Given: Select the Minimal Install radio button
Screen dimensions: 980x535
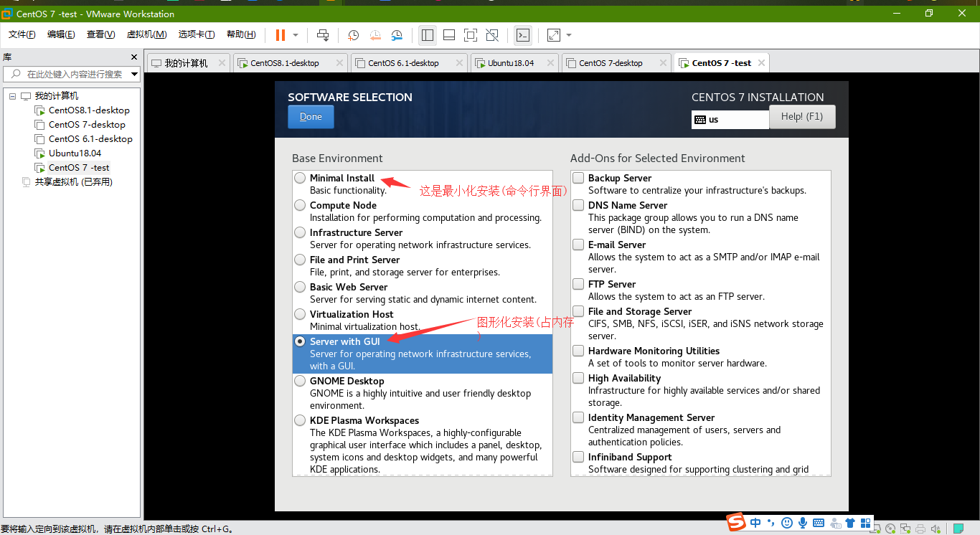Looking at the screenshot, I should (300, 178).
